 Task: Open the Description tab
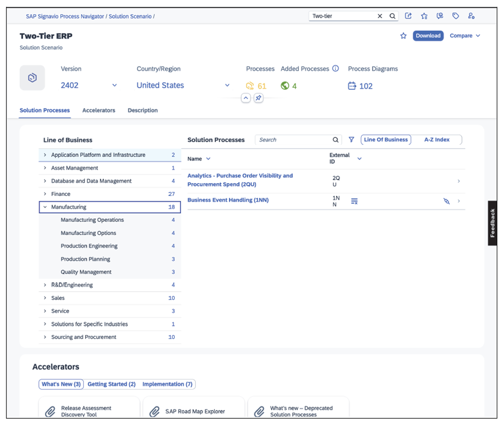pyautogui.click(x=142, y=110)
